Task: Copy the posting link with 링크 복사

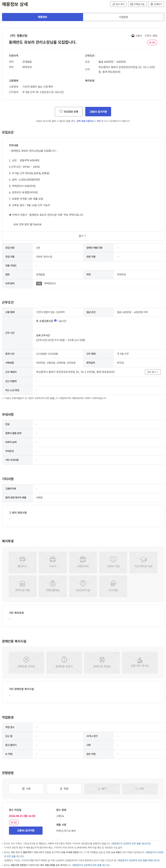Action: point(118,4)
